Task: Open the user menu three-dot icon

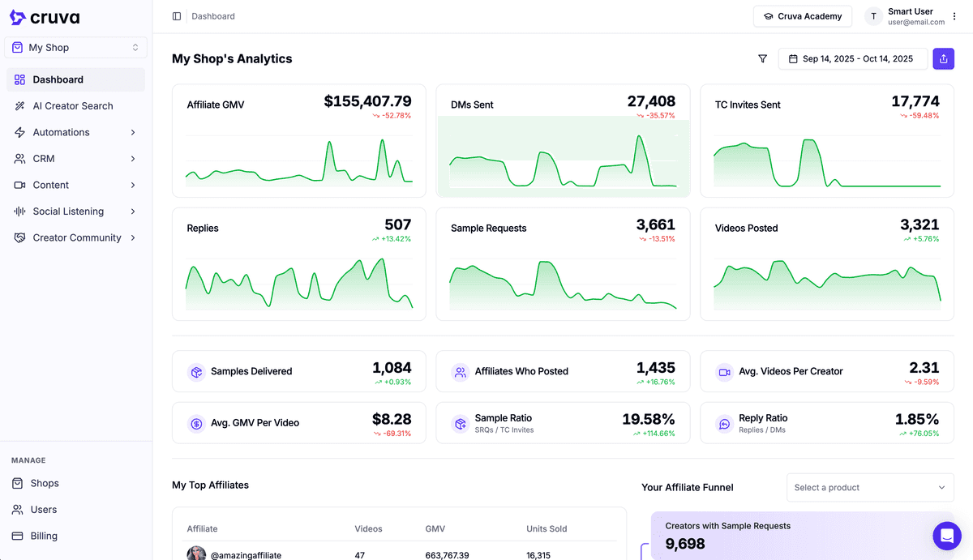Action: [x=954, y=16]
